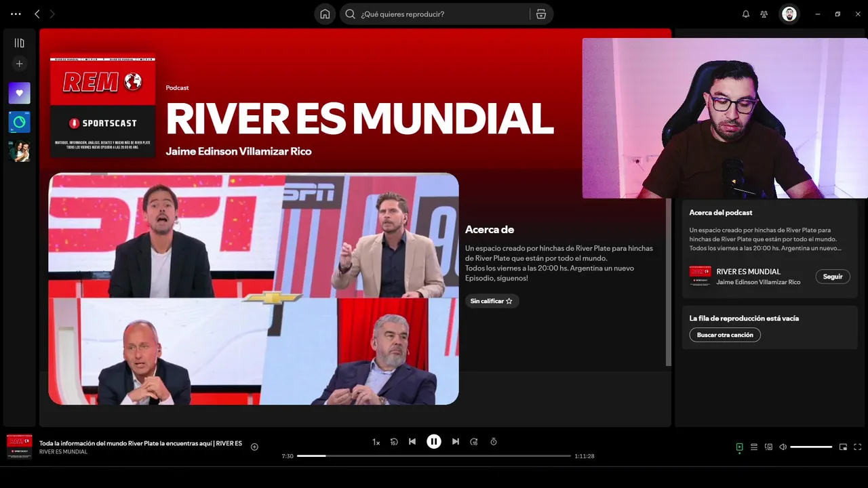The width and height of the screenshot is (868, 488).
Task: Click the total duration 1:11:28
Action: click(x=585, y=456)
